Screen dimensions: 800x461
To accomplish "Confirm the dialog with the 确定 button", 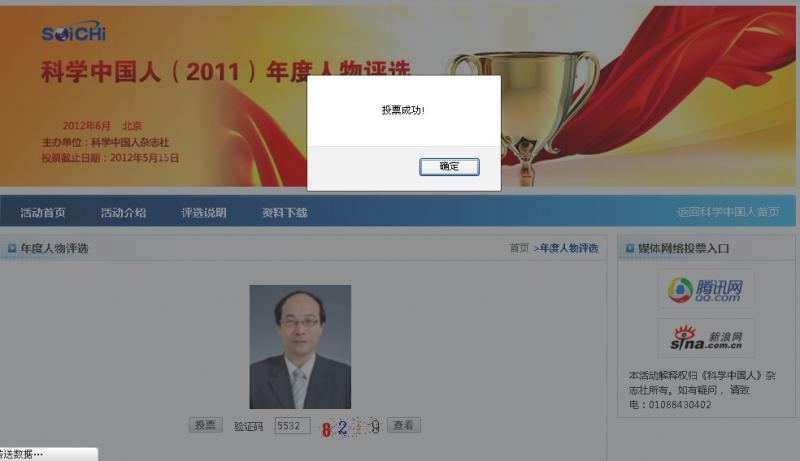I will 449,166.
